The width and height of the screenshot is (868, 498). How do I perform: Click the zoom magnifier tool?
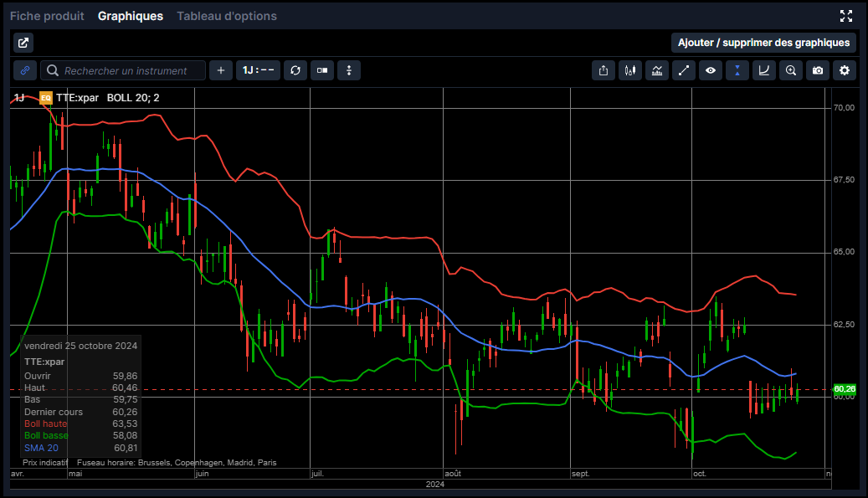(791, 70)
